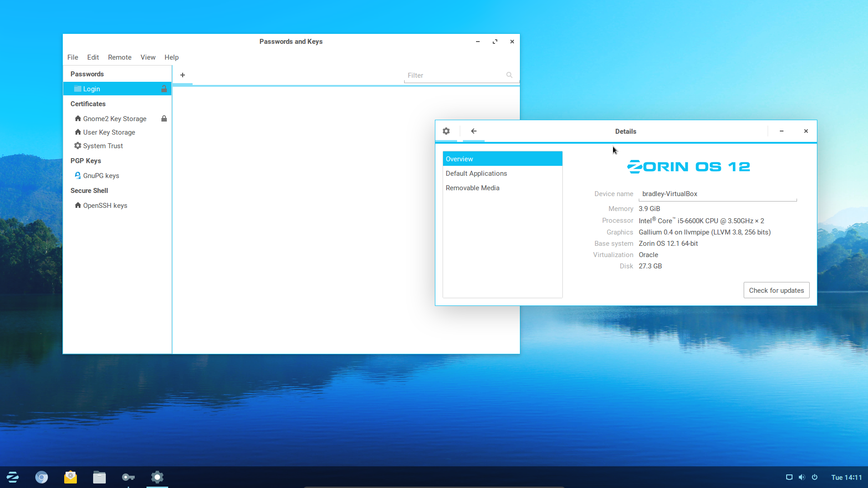Click the lock icon beside Login keyring
Image resolution: width=868 pixels, height=488 pixels.
(164, 89)
